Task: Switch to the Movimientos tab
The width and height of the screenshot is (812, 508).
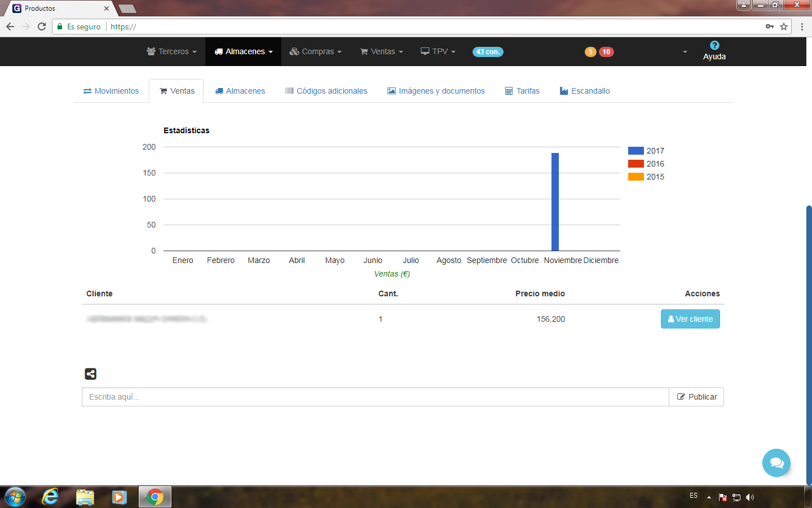Action: coord(111,91)
